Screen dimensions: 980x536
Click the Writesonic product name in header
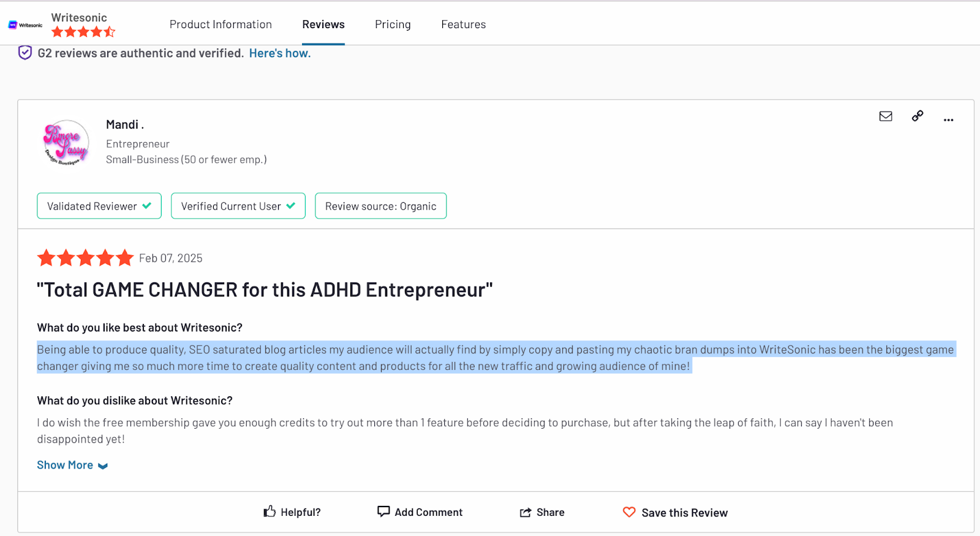point(79,18)
